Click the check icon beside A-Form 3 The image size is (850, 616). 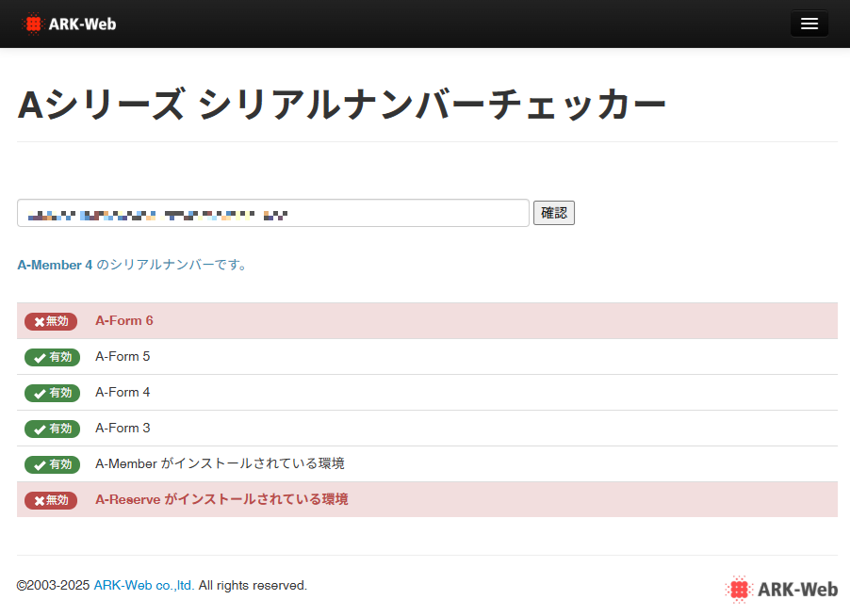click(x=38, y=429)
